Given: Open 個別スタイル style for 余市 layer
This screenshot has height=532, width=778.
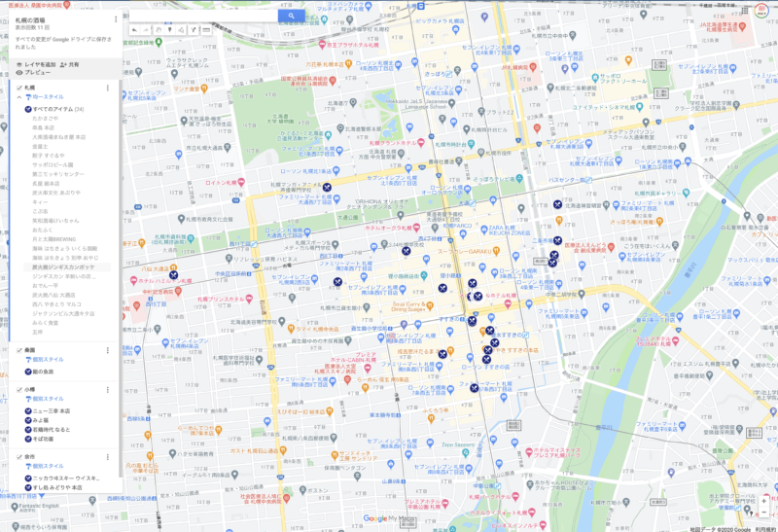Looking at the screenshot, I should [45, 466].
